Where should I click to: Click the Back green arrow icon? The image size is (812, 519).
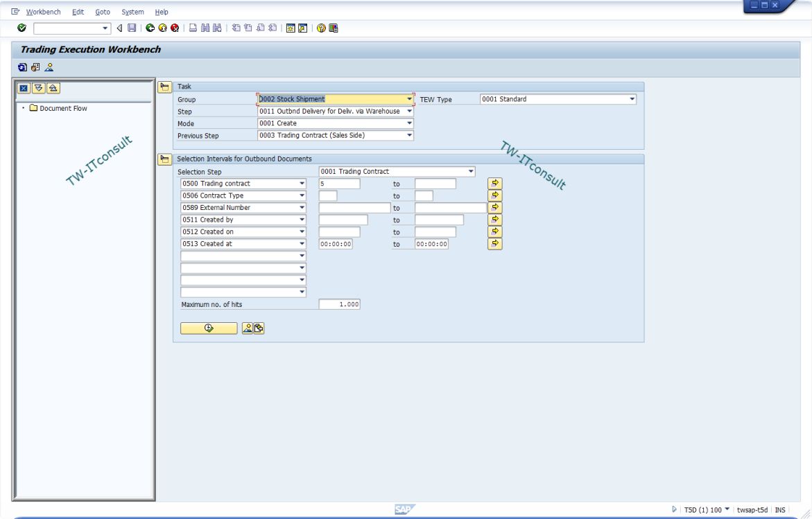[151, 27]
